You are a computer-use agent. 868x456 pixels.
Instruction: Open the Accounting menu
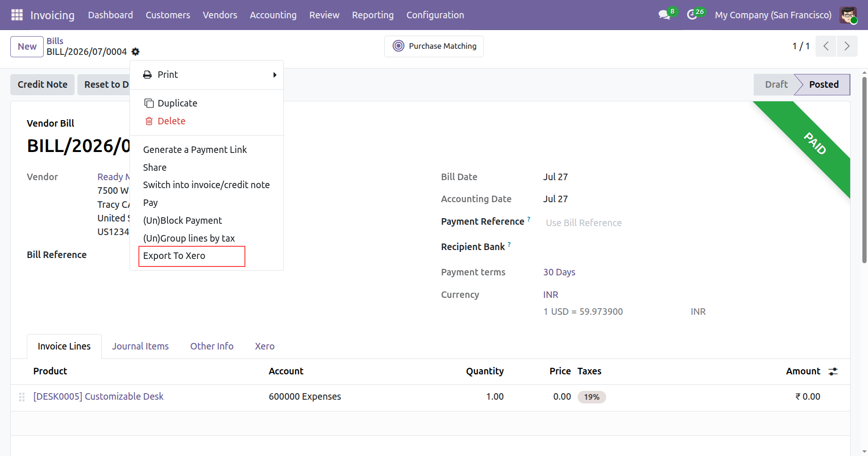point(273,15)
